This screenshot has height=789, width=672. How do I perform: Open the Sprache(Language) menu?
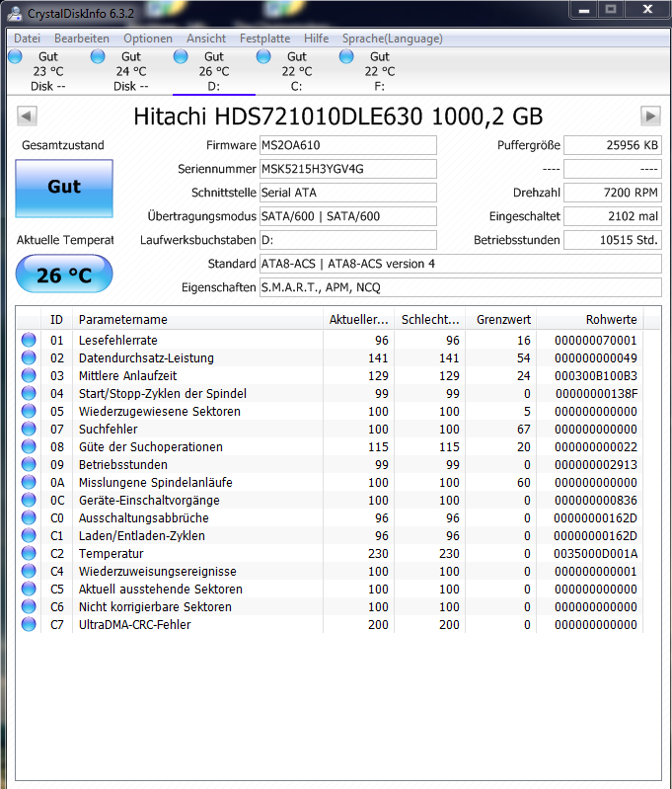coord(393,39)
